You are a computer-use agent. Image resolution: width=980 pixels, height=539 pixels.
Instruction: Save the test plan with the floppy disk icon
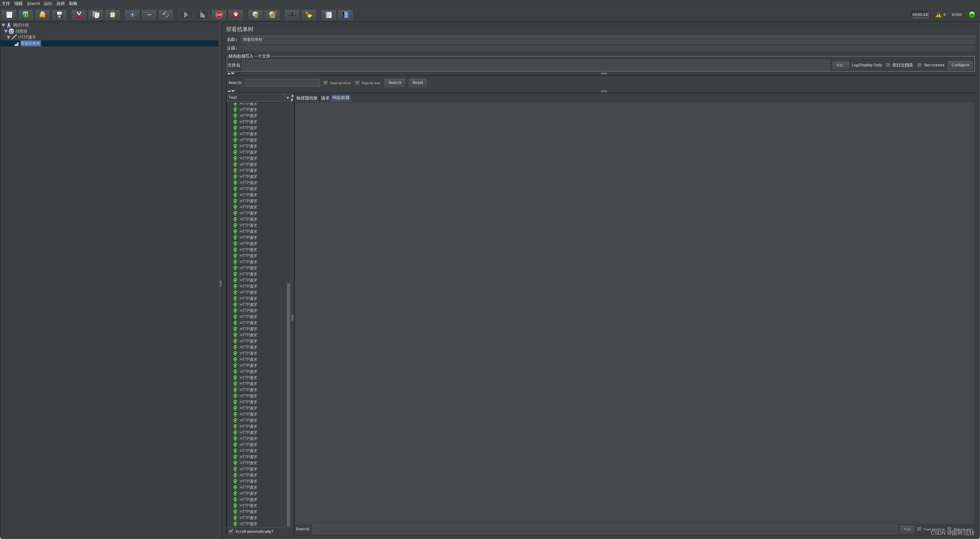[59, 15]
